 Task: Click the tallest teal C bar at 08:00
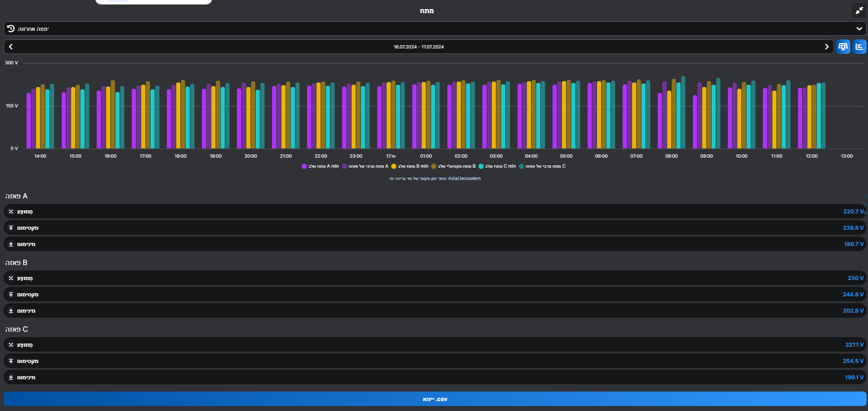(x=683, y=112)
